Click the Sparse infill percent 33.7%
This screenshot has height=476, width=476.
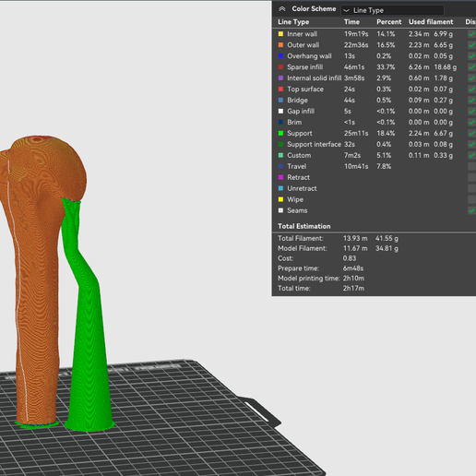tap(386, 67)
